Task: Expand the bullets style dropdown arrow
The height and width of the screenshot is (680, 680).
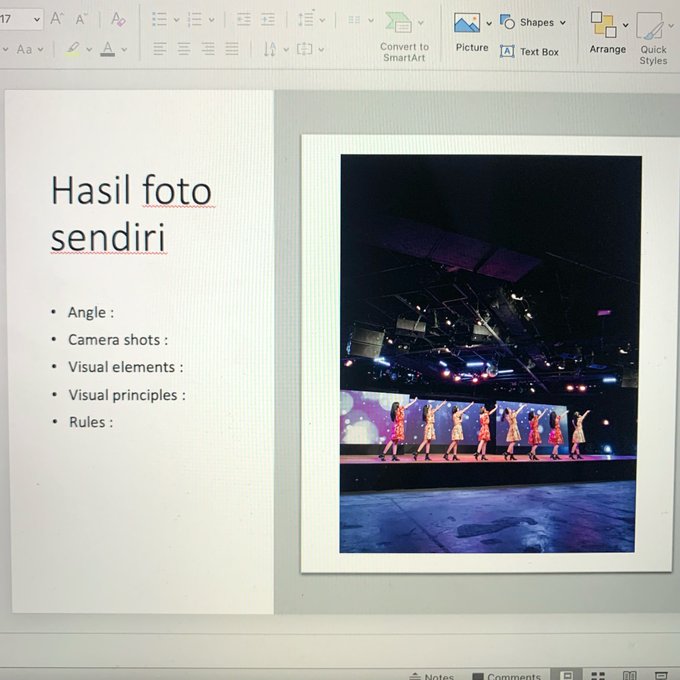Action: 176,20
